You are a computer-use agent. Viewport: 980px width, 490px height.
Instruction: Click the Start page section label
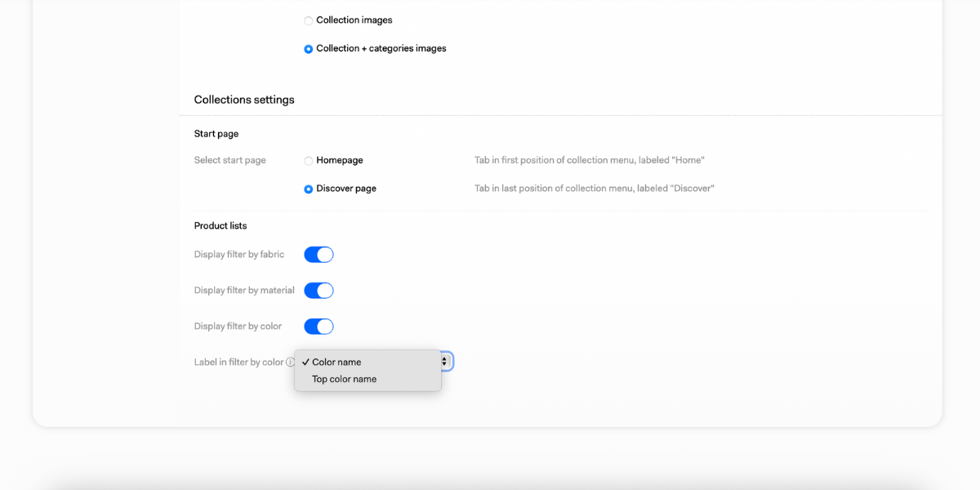click(x=216, y=134)
